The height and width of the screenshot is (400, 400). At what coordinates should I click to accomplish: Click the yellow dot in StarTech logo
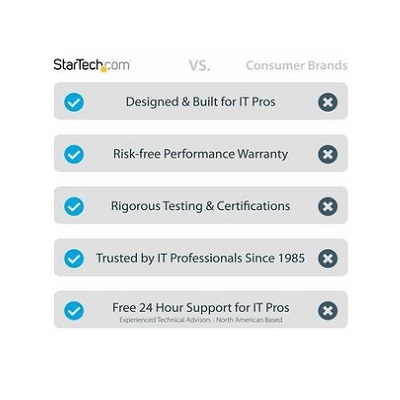(x=104, y=69)
